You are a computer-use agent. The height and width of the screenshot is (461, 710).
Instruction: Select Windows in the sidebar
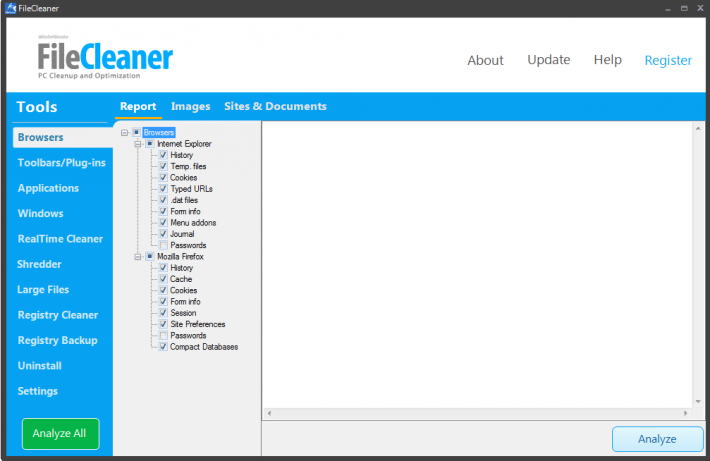click(x=41, y=214)
